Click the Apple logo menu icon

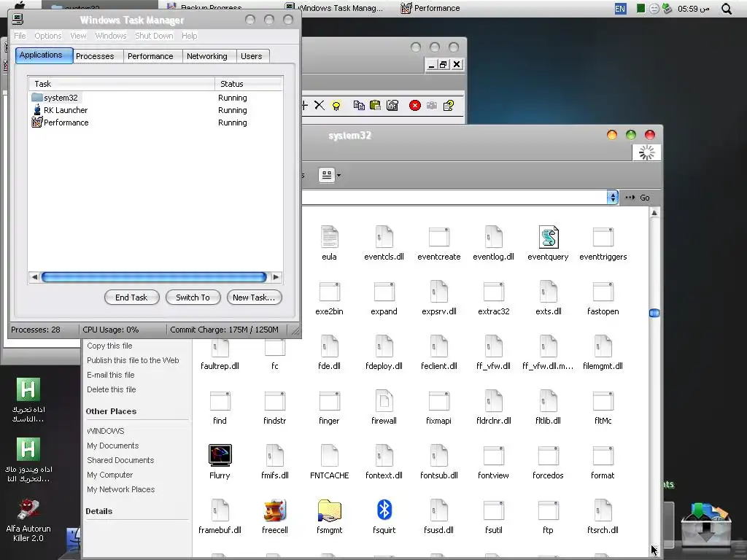point(20,6)
